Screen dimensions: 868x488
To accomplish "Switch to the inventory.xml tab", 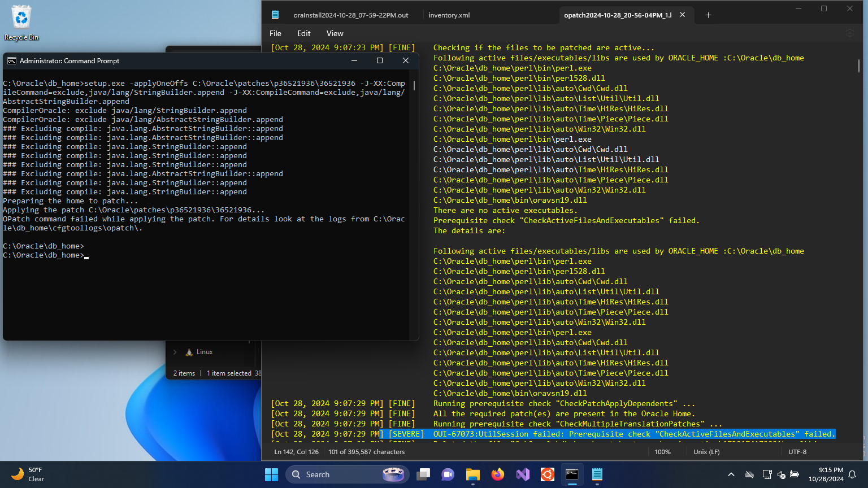I will 449,15.
